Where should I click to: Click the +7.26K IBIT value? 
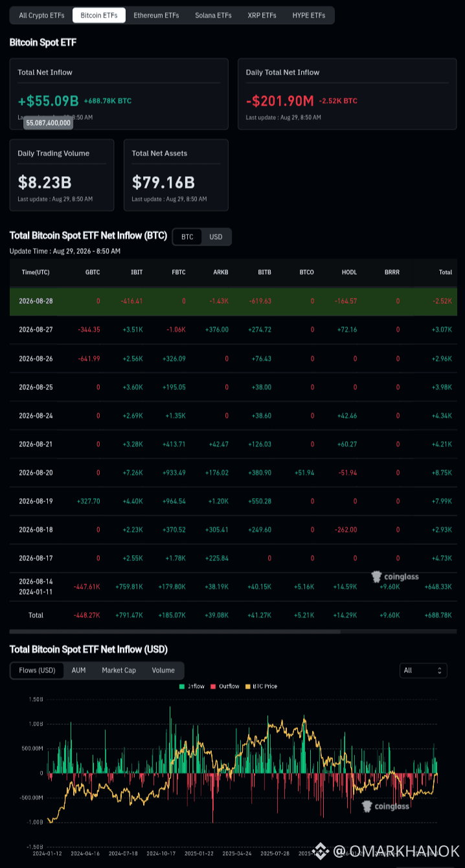tap(132, 472)
